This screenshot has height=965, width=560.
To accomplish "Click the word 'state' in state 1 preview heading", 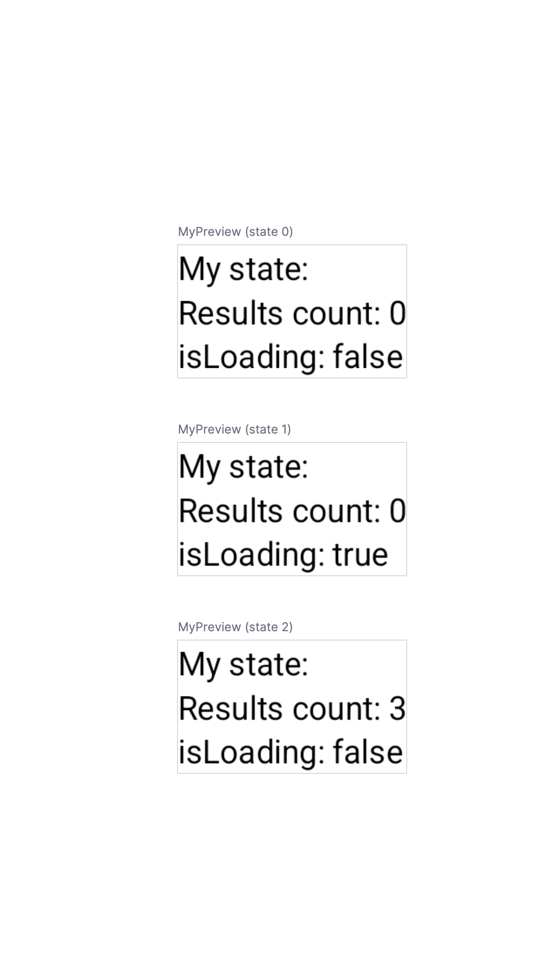I will click(269, 467).
